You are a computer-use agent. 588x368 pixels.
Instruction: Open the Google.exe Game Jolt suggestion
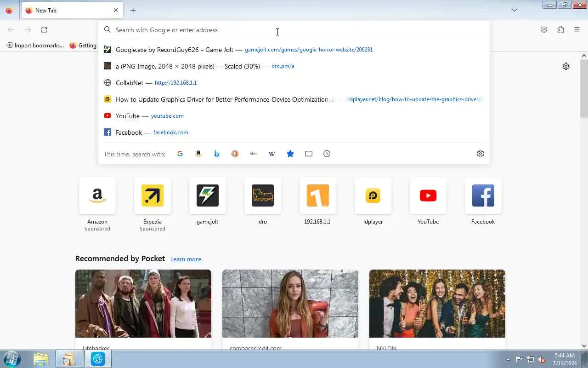(x=294, y=50)
